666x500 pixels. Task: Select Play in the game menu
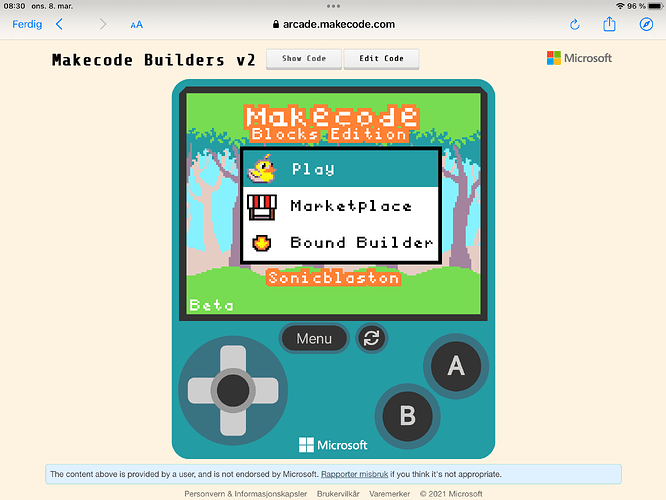340,169
